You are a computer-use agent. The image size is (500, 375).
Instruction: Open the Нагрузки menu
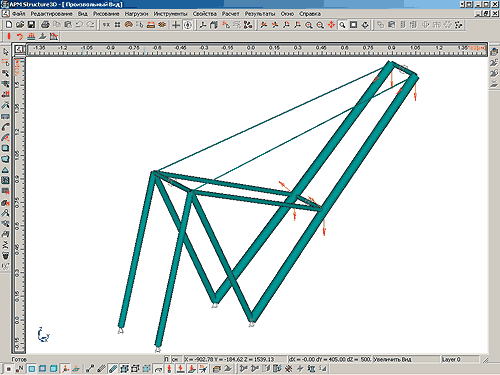click(x=136, y=14)
